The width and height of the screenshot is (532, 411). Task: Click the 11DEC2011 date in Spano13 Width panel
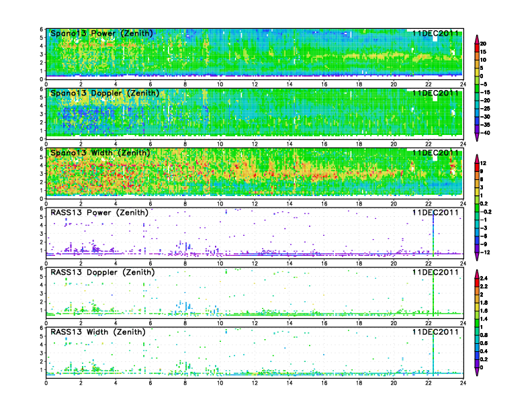click(435, 153)
